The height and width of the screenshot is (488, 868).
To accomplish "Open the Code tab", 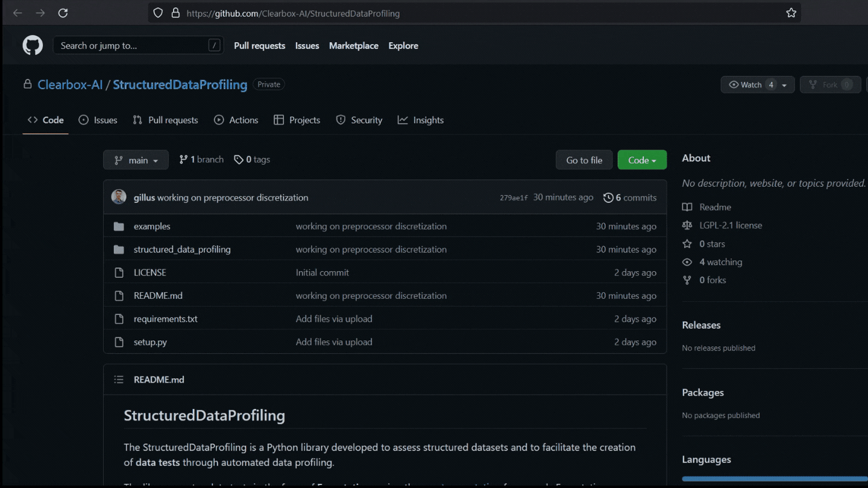I will coord(45,120).
